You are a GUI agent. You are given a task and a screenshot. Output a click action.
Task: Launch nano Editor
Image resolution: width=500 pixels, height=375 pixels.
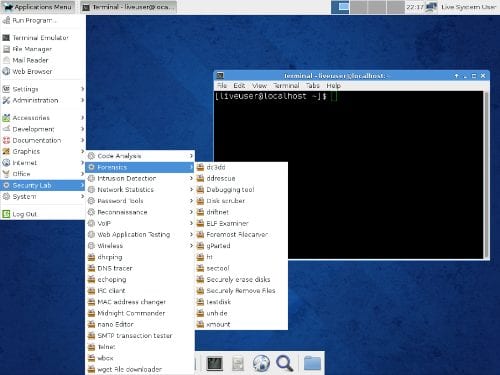140,324
